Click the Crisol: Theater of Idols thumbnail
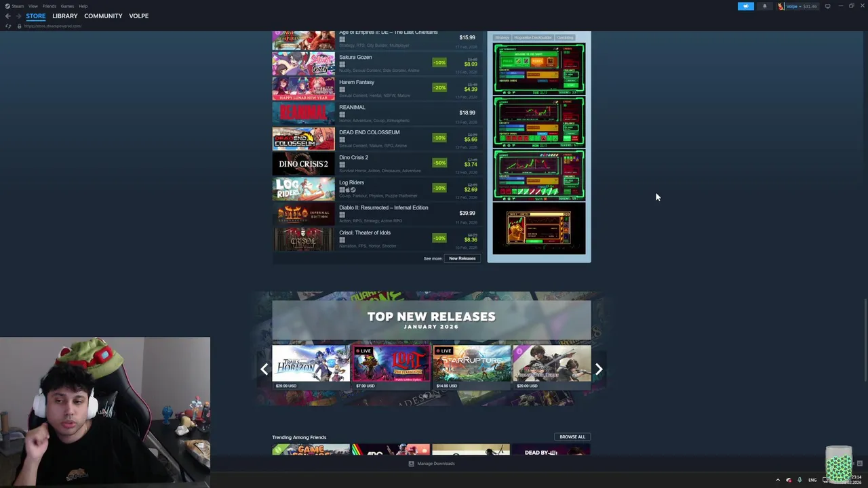Image resolution: width=868 pixels, height=488 pixels. 303,239
